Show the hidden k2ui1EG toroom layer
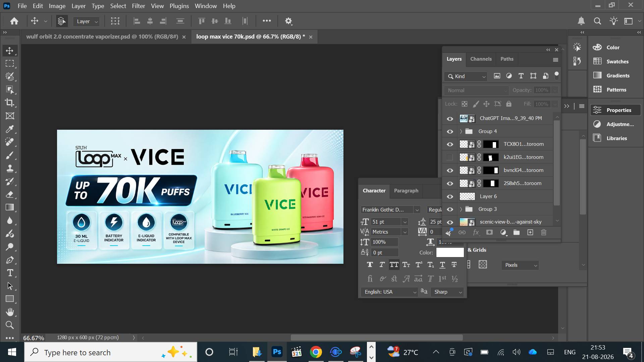The height and width of the screenshot is (362, 644). point(450,157)
